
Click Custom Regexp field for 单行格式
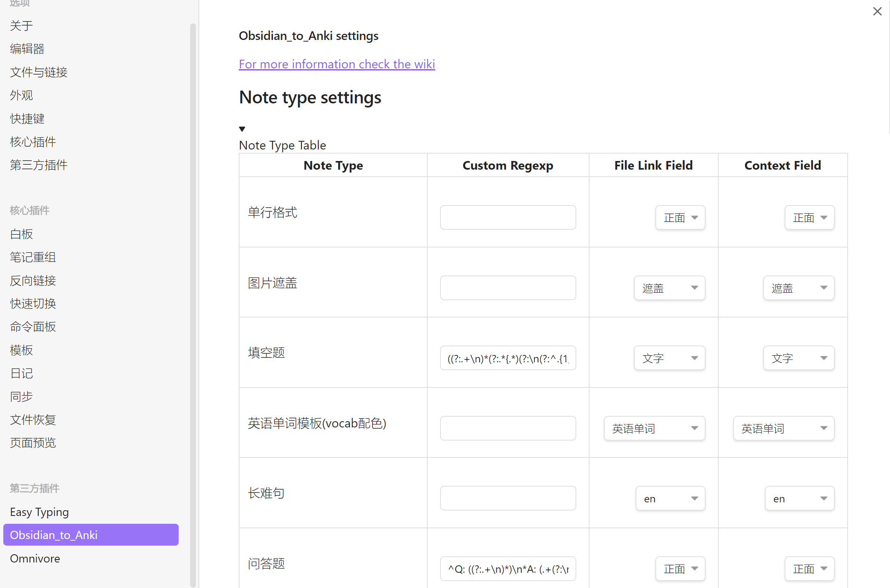[508, 217]
